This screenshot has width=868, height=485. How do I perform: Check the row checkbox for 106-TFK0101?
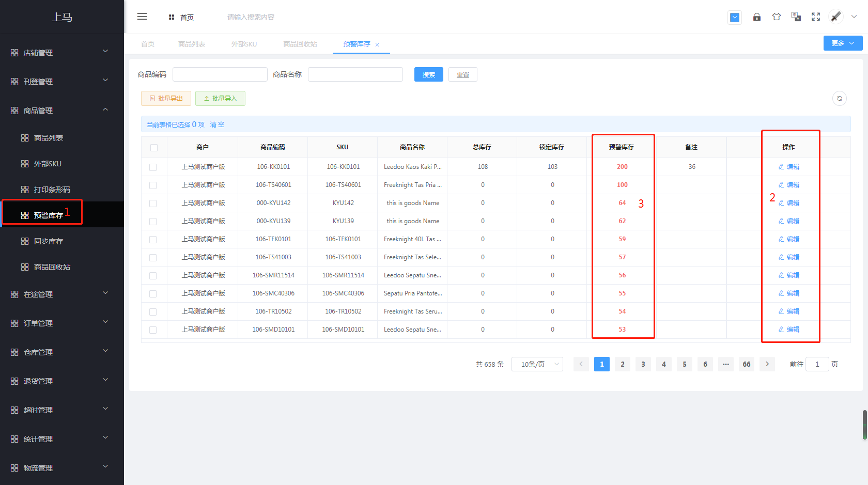[153, 240]
